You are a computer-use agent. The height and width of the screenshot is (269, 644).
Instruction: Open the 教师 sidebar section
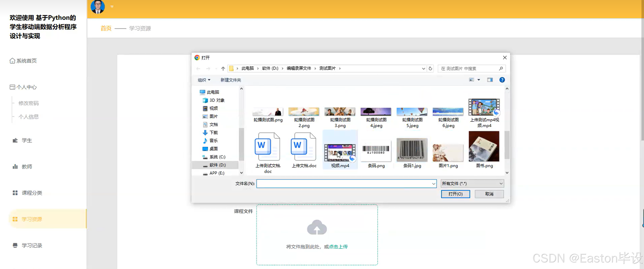coord(23,167)
